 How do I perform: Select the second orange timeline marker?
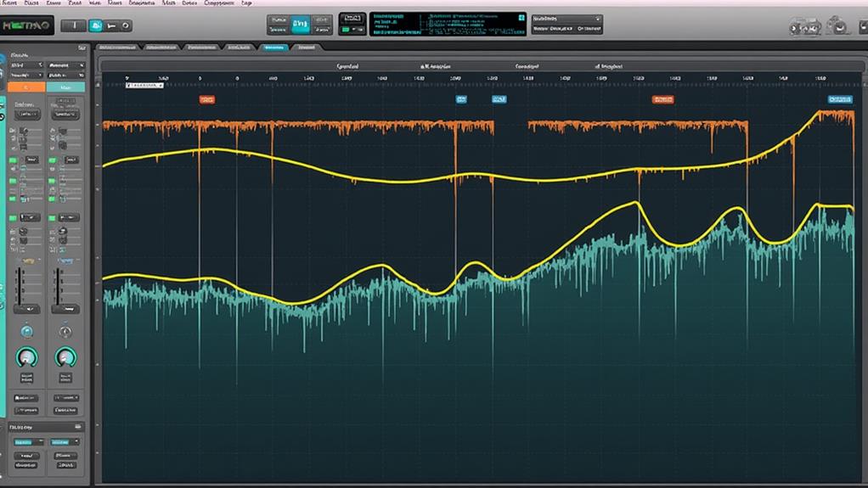pyautogui.click(x=662, y=99)
